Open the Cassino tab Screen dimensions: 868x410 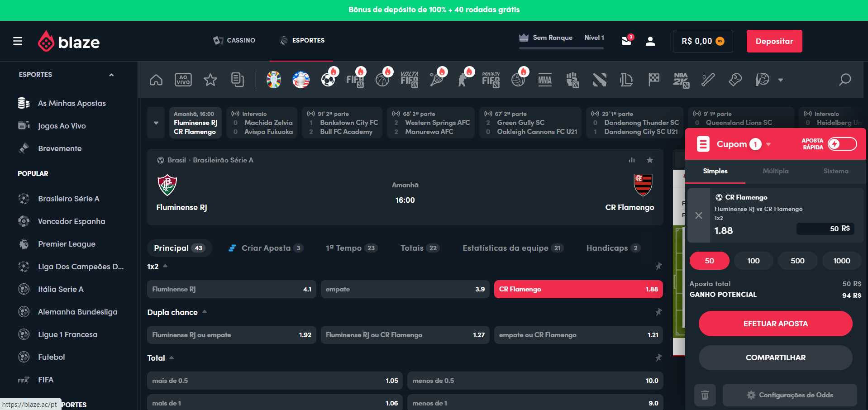(x=234, y=40)
